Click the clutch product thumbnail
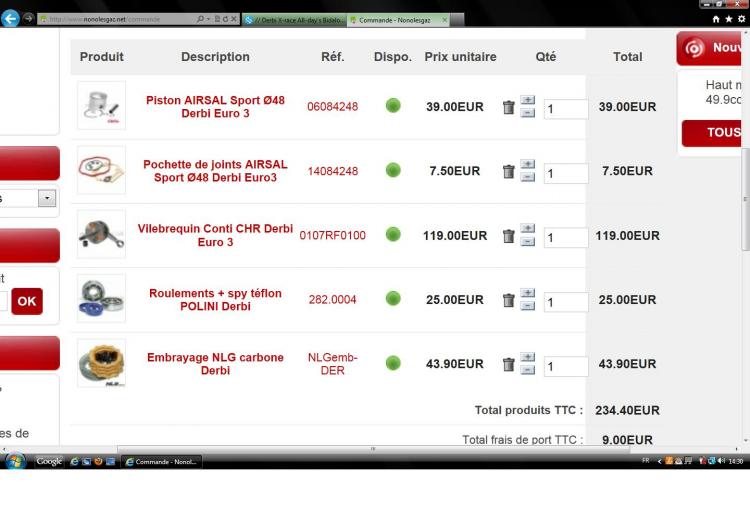Viewport: 750px width, 509px height. [x=101, y=363]
